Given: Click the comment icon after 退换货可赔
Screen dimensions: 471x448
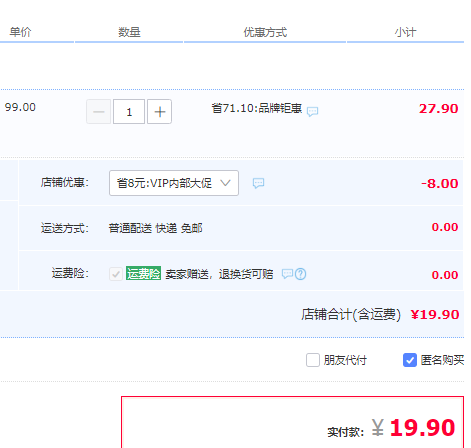Looking at the screenshot, I should (x=287, y=274).
